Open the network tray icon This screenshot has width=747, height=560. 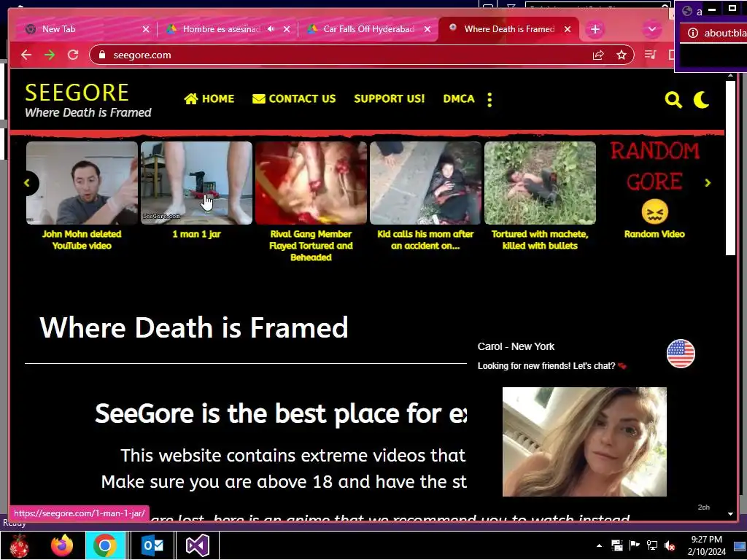(652, 545)
